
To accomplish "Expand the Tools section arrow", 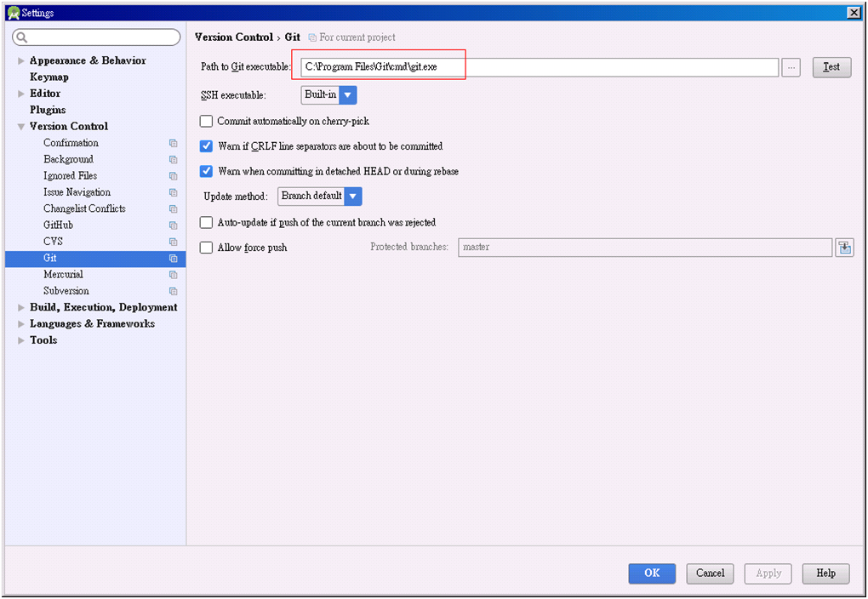I will [x=21, y=340].
